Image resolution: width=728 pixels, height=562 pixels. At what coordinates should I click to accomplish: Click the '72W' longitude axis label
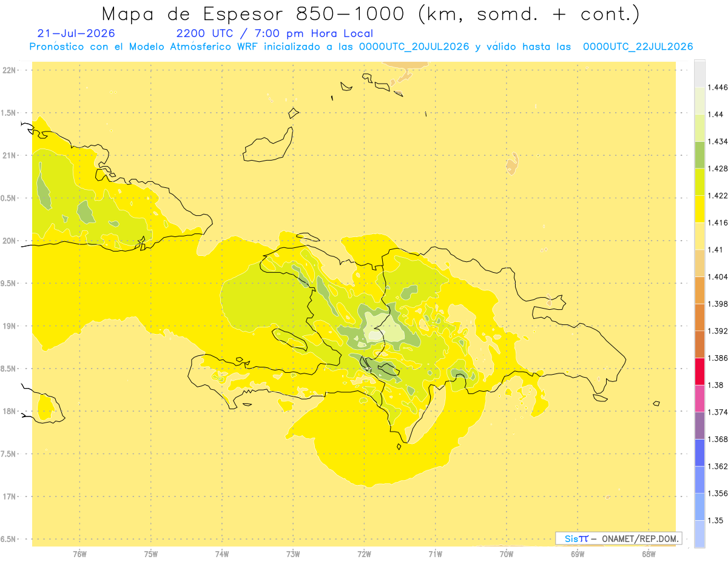click(364, 554)
